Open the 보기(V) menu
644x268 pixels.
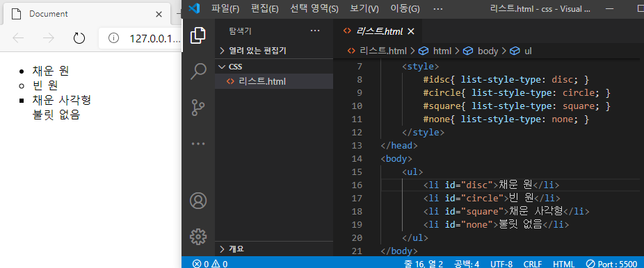[364, 8]
